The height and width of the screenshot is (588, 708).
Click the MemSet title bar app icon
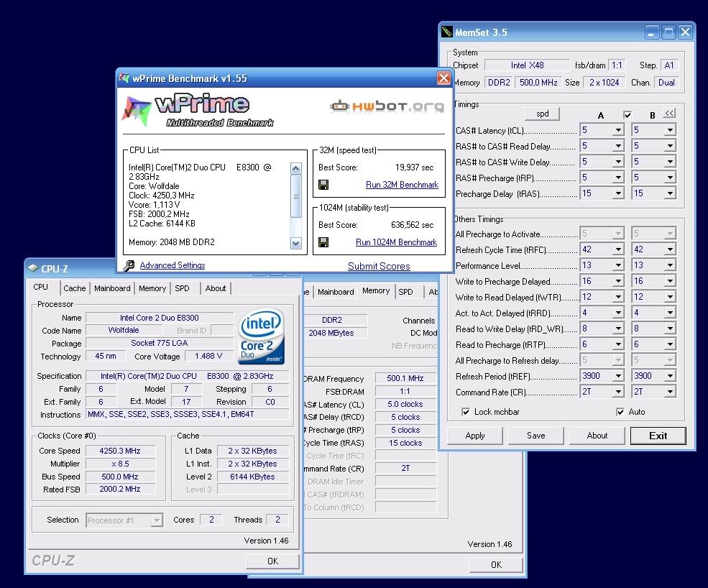click(x=447, y=32)
